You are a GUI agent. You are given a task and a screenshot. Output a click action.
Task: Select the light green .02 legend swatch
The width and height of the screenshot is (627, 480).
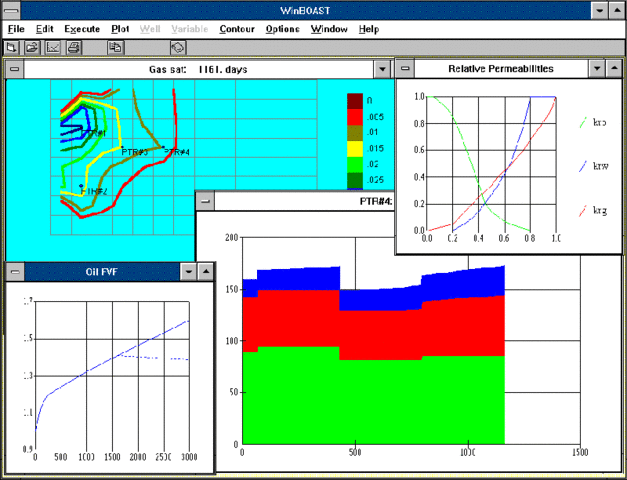click(x=355, y=164)
